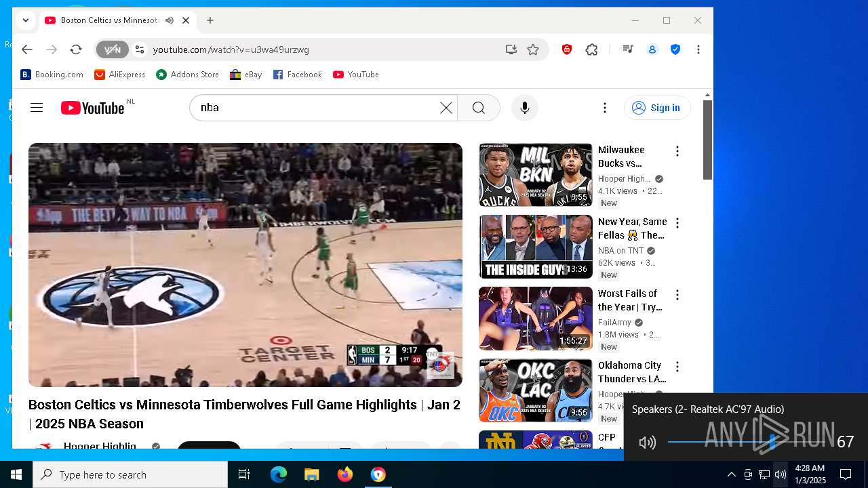Open the Extensions puzzle icon
The height and width of the screenshot is (488, 868).
click(x=592, y=49)
